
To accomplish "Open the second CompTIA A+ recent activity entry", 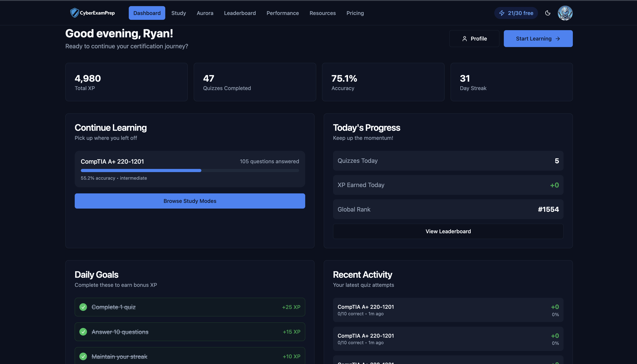I will point(448,338).
